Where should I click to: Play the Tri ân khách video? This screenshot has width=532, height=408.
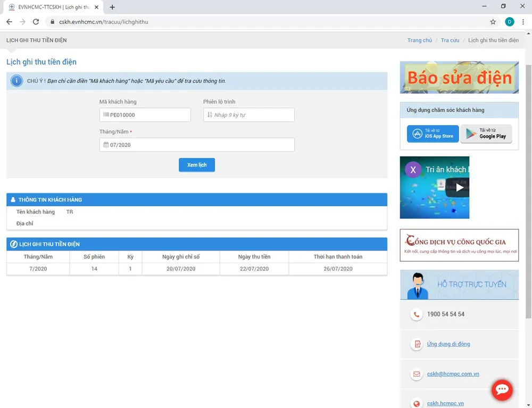point(459,187)
